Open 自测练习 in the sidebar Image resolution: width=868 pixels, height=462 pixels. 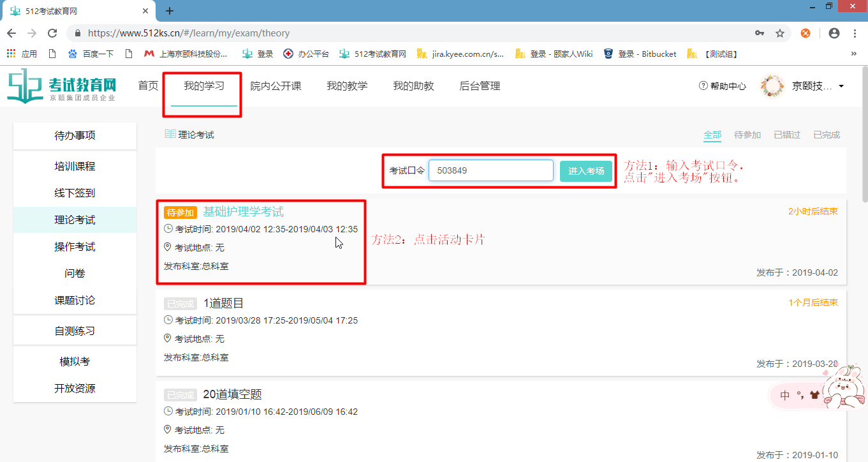point(75,331)
